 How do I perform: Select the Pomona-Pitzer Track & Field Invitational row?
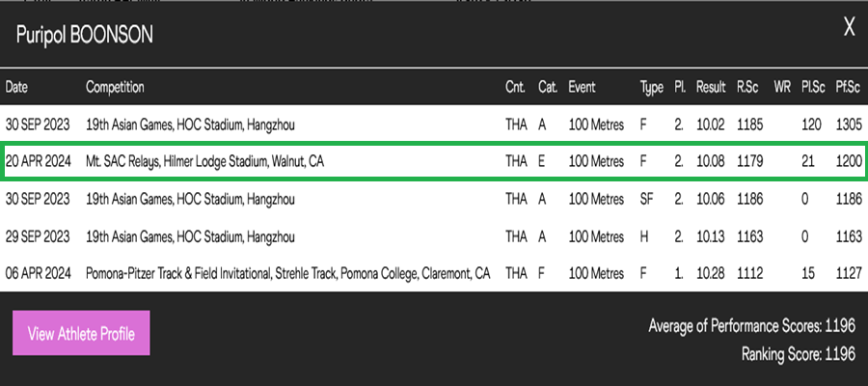tap(434, 274)
